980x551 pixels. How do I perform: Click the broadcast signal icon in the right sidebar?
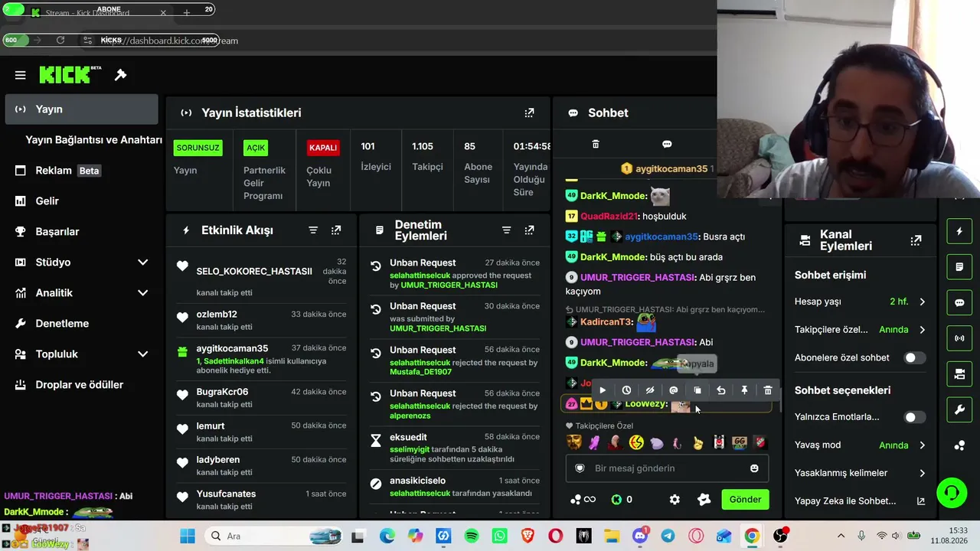(x=959, y=337)
